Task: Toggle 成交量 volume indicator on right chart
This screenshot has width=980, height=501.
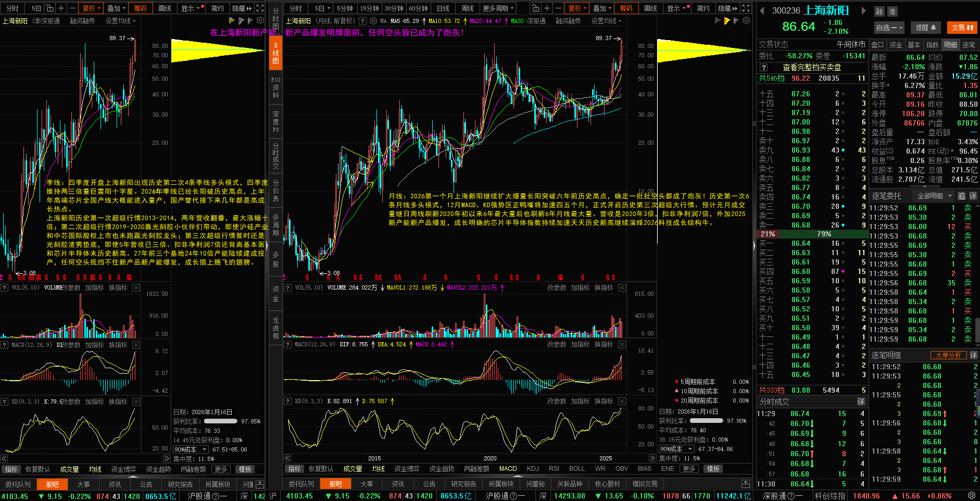Action: pyautogui.click(x=353, y=469)
